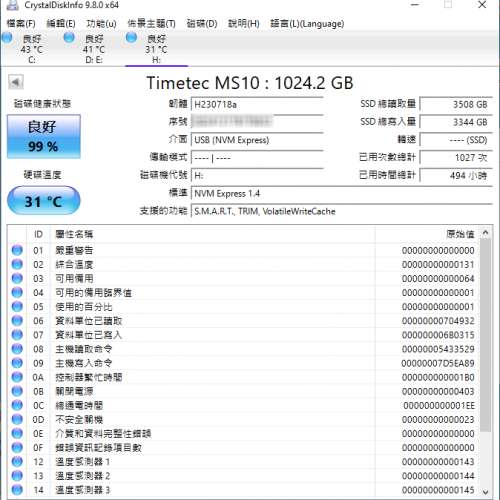Select the 溫度感測器 1 attribute name
Image resolution: width=500 pixels, height=500 pixels.
coord(83,462)
